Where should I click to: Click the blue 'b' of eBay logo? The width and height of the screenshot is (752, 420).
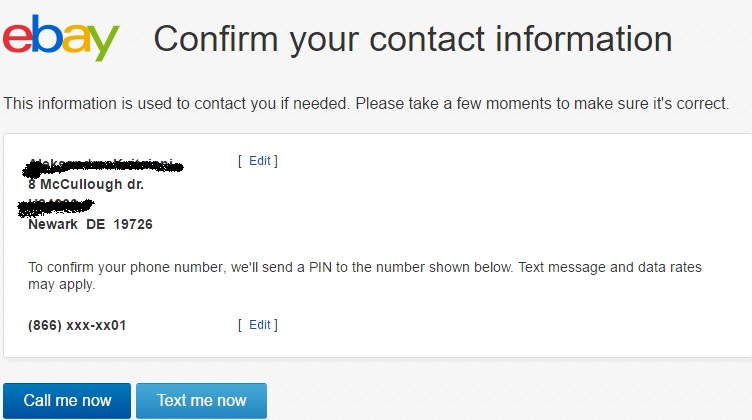(47, 33)
